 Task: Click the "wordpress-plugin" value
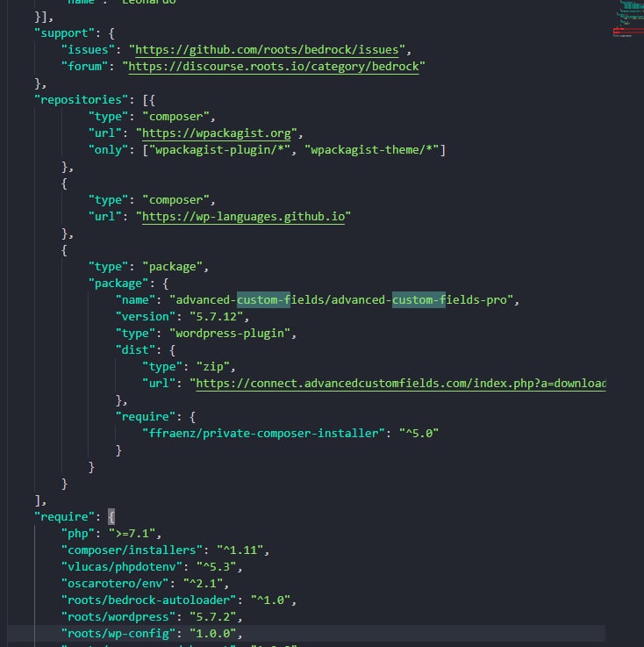[x=230, y=334]
